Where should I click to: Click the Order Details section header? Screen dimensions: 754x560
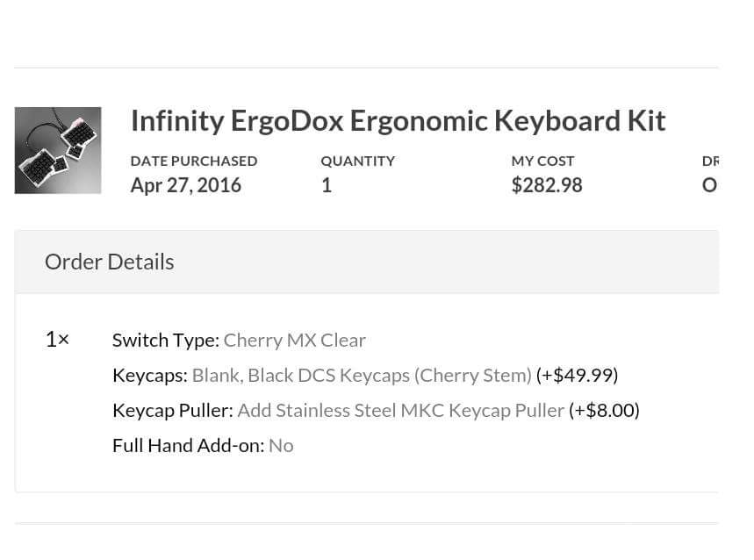pos(110,262)
